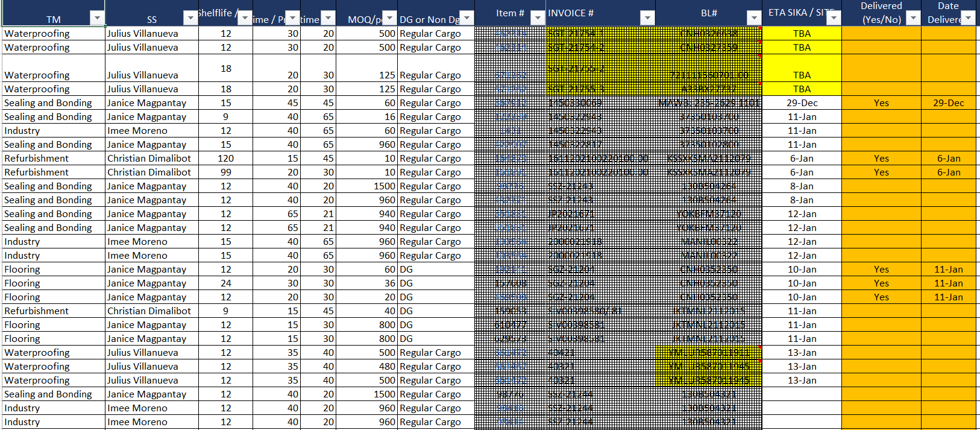The image size is (980, 430).
Task: Select ETA 13-Jan in the MOQ 480 row
Action: coord(802,367)
